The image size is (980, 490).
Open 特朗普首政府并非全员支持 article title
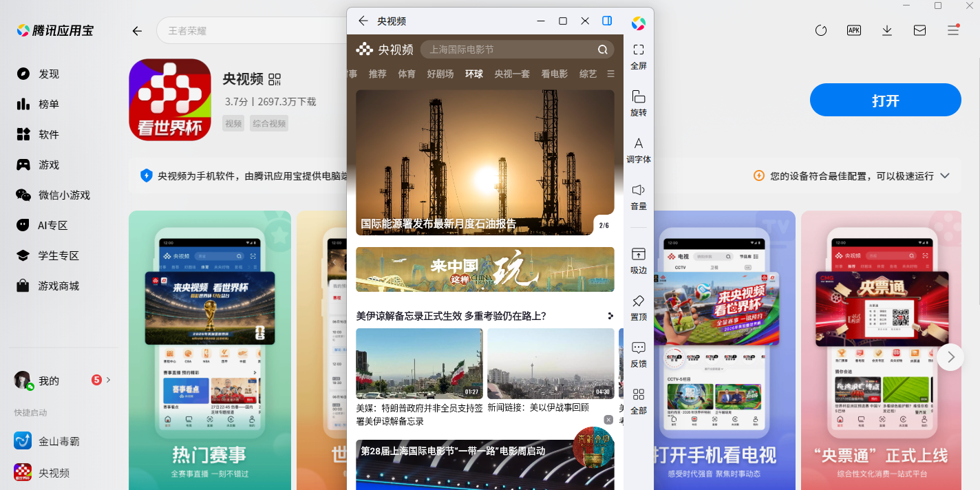[419, 414]
